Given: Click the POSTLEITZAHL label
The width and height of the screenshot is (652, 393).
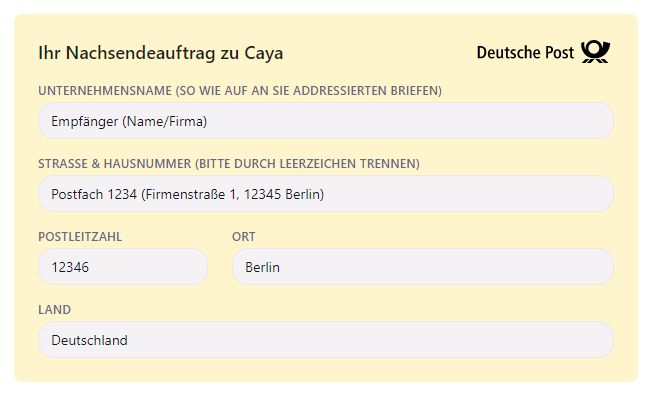Looking at the screenshot, I should [x=80, y=237].
